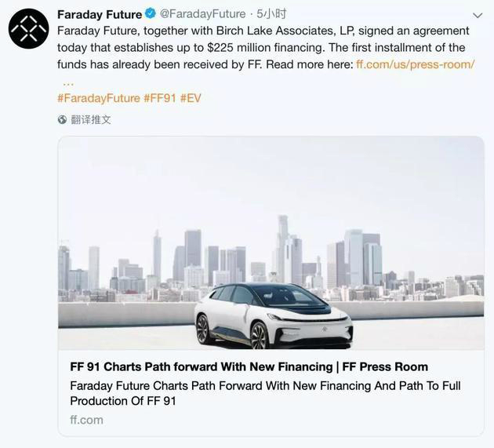Follow the ff.com/us/press-room/ link

click(415, 64)
